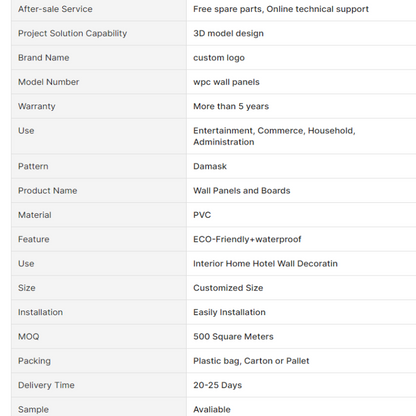416x416 pixels.
Task: Select the '500 Square Meters' MOQ value
Action: (233, 337)
